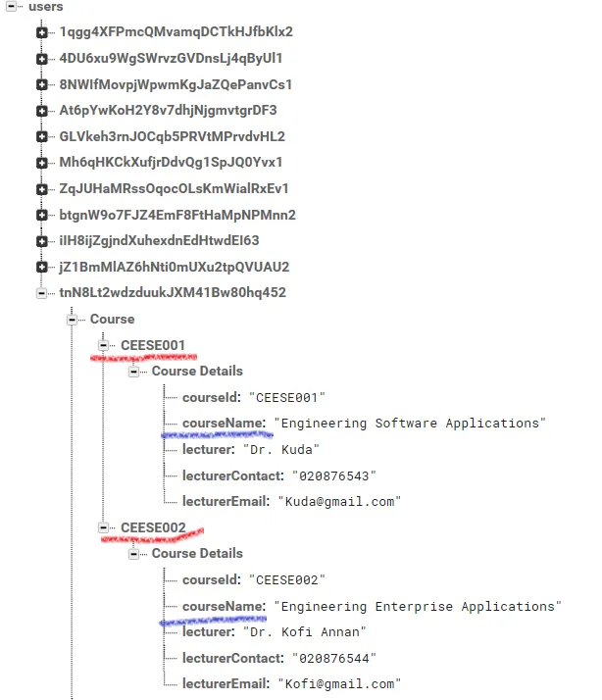Edit courseId value "CEESE002"

(286, 580)
